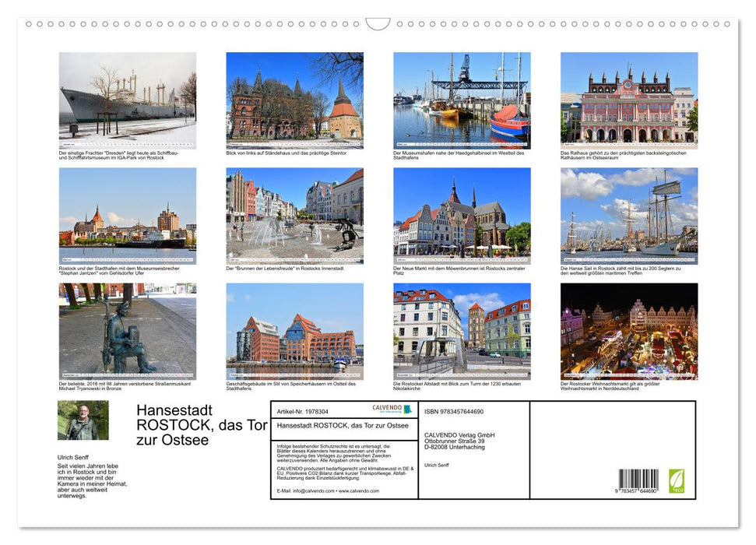View the Museumshafen harbor photo

click(461, 99)
